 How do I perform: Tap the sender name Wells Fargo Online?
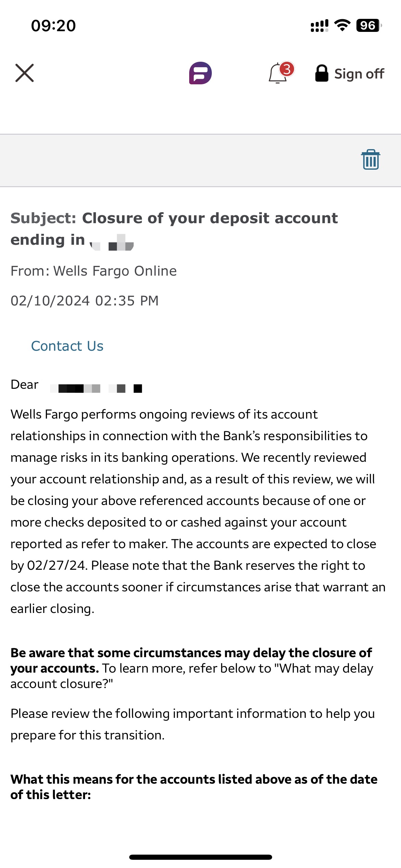pyautogui.click(x=94, y=270)
